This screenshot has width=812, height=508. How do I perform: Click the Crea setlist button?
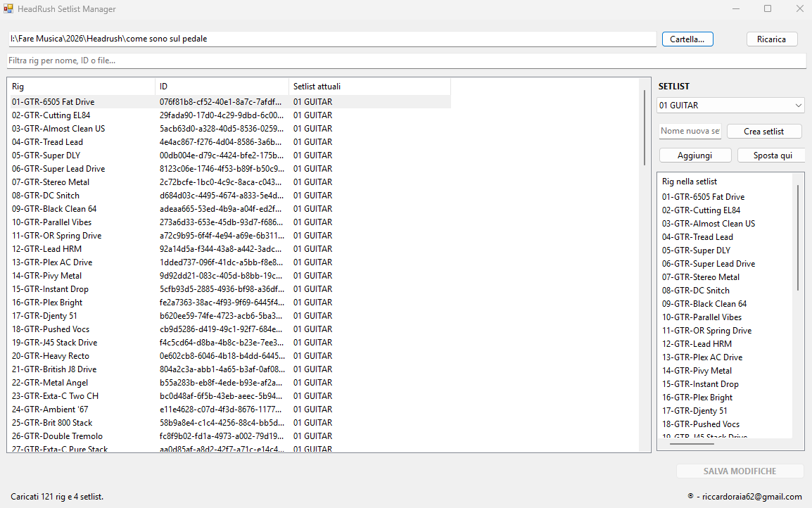pyautogui.click(x=764, y=132)
